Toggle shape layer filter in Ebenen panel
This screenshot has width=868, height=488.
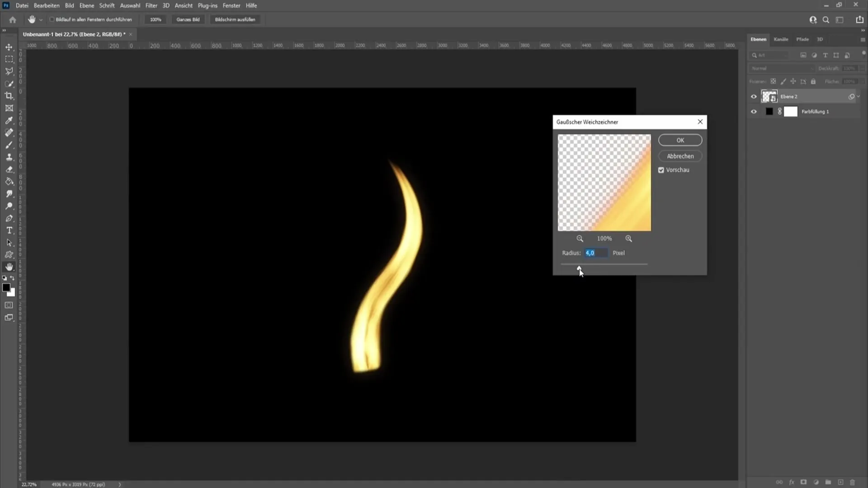tap(836, 55)
